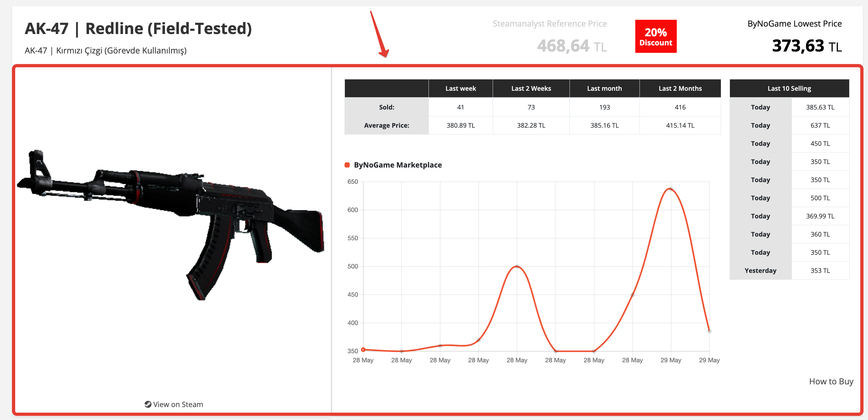This screenshot has height=420, width=868.
Task: Click the 385.63 TL selling entry
Action: pyautogui.click(x=820, y=107)
